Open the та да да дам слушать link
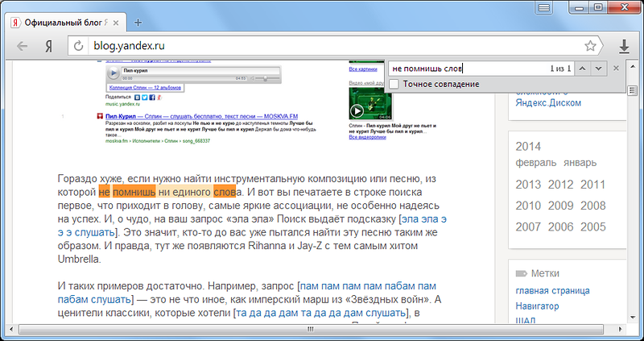The width and height of the screenshot is (644, 341). coord(320,313)
